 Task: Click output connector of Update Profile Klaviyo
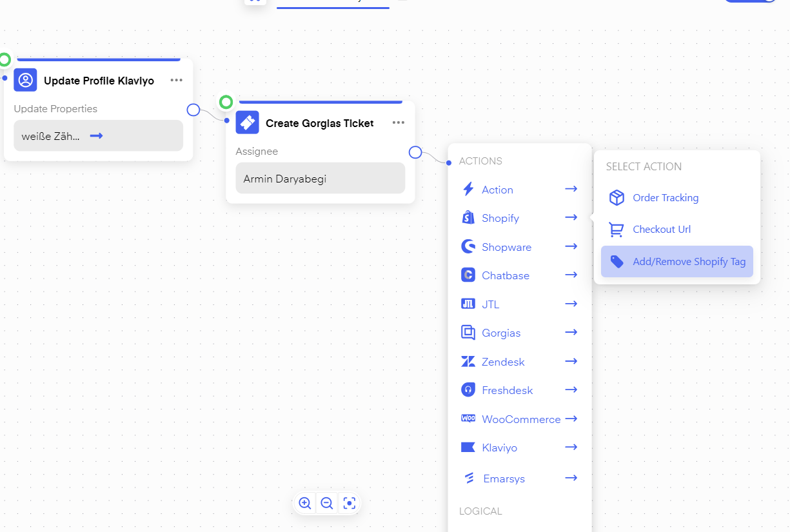click(193, 110)
